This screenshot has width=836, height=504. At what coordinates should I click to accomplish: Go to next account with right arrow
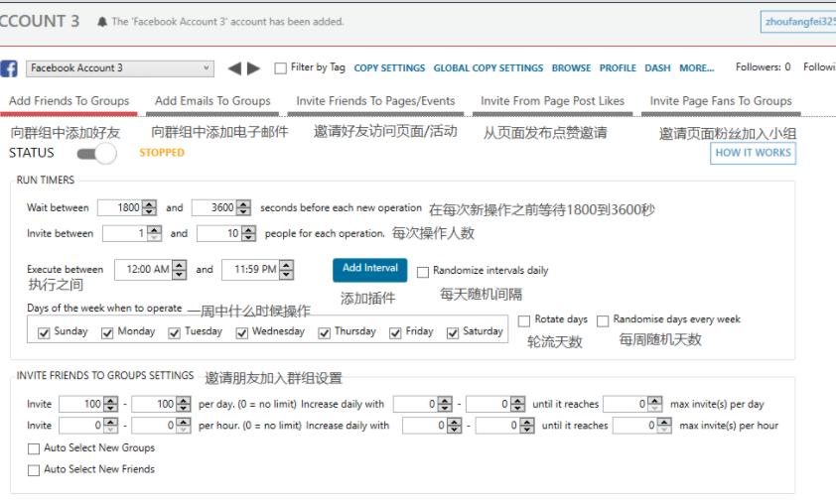[254, 68]
